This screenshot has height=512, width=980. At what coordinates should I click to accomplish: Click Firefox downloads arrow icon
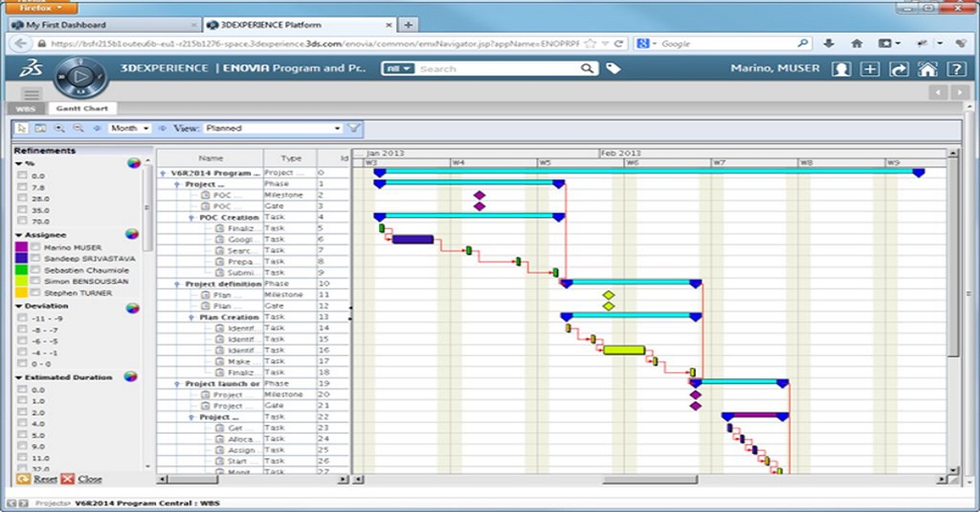pos(829,43)
